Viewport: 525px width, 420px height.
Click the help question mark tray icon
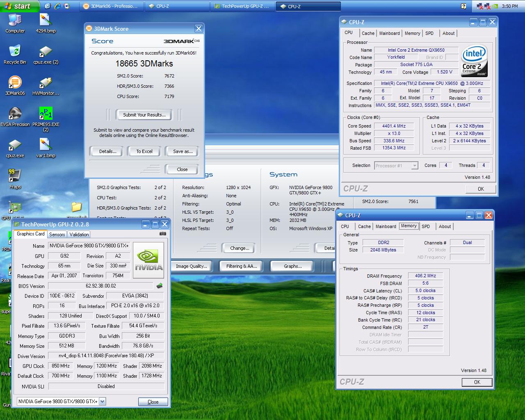pos(463,6)
